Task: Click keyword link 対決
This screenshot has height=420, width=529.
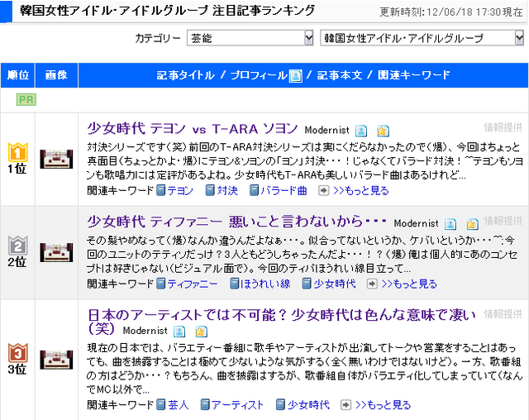Action: tap(227, 191)
